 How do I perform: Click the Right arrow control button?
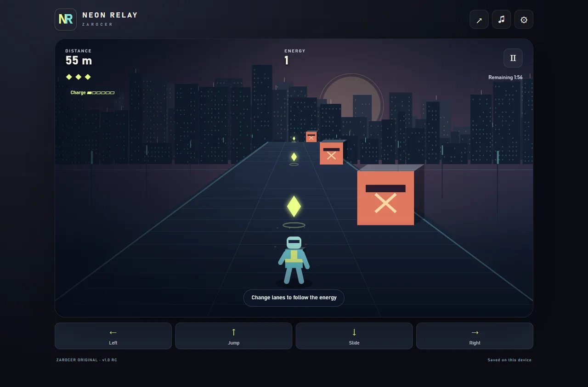475,336
